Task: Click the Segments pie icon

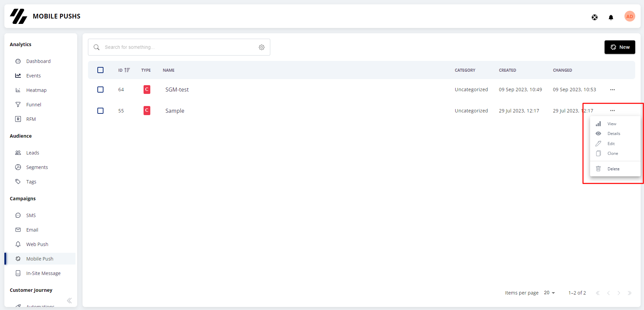Action: pyautogui.click(x=18, y=167)
